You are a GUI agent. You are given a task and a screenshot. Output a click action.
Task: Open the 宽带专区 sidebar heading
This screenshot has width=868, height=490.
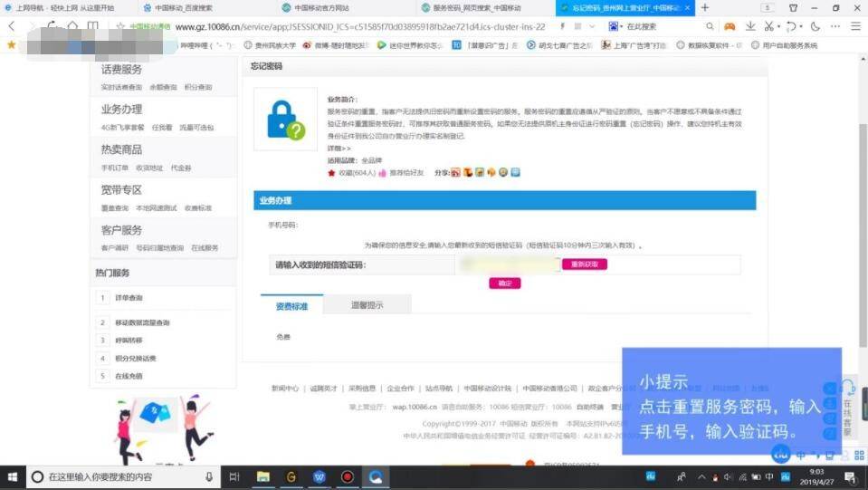[121, 190]
